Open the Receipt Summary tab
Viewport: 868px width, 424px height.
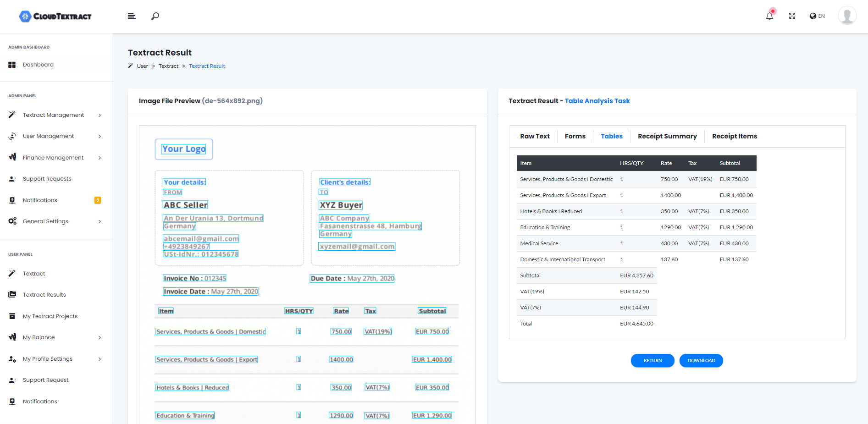(x=667, y=136)
